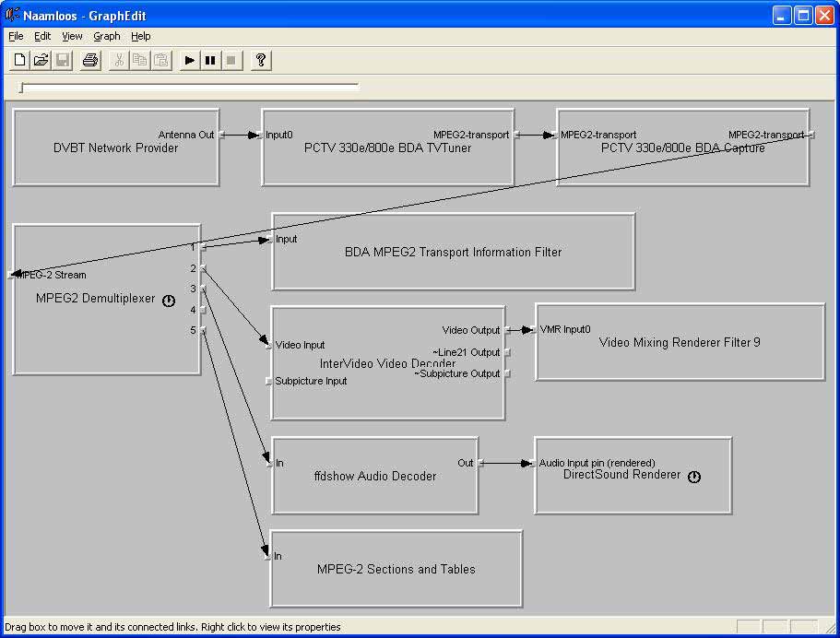Image resolution: width=840 pixels, height=638 pixels.
Task: Select the MPEG-2 Sections and Tables filter
Action: 396,569
